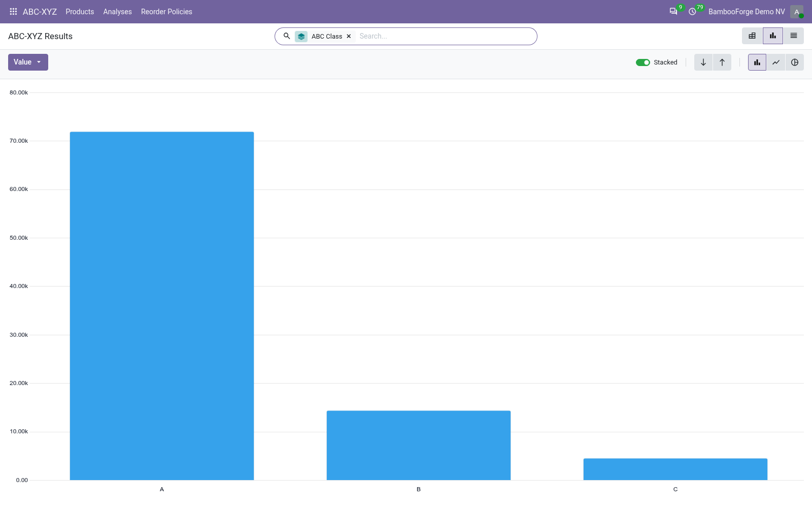Select pie chart mode

pyautogui.click(x=795, y=62)
